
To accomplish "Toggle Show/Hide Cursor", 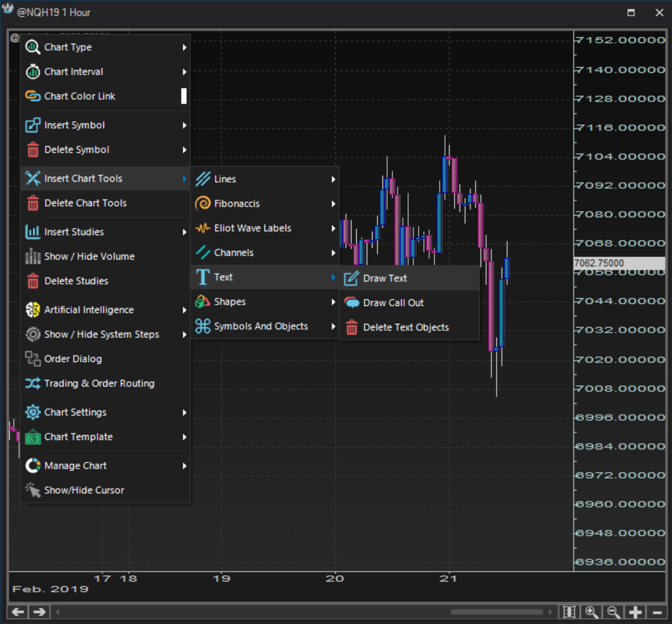I will 84,490.
